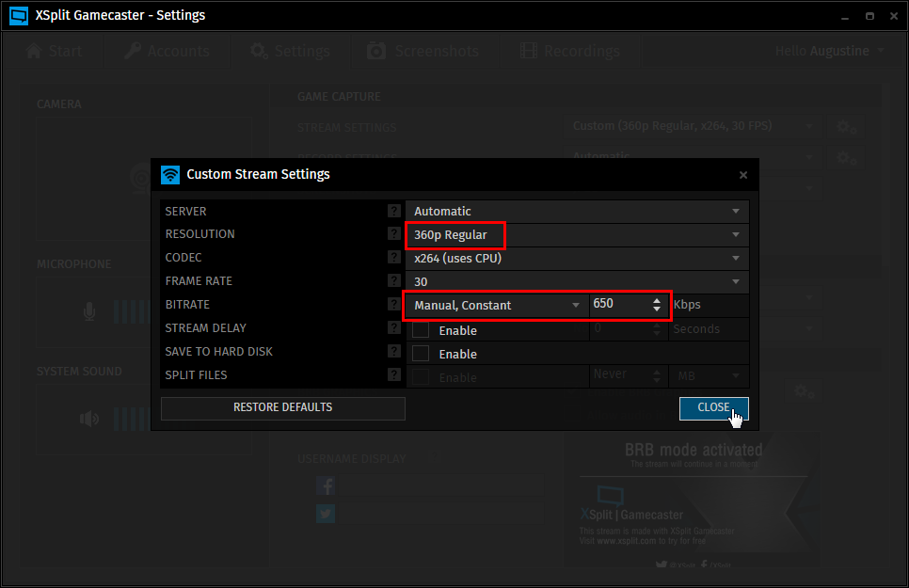Click the help icon next to SERVER
Viewport: 909px width, 588px height.
pyautogui.click(x=394, y=211)
